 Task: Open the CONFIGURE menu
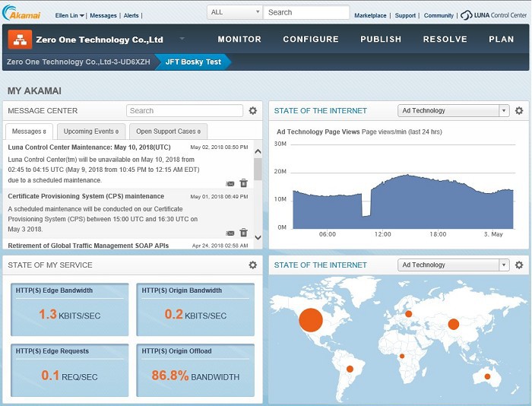[x=311, y=40]
